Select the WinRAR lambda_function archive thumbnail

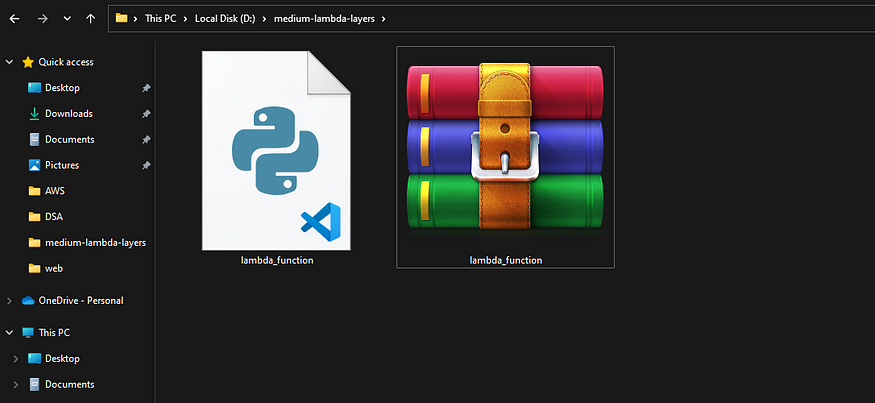point(505,146)
